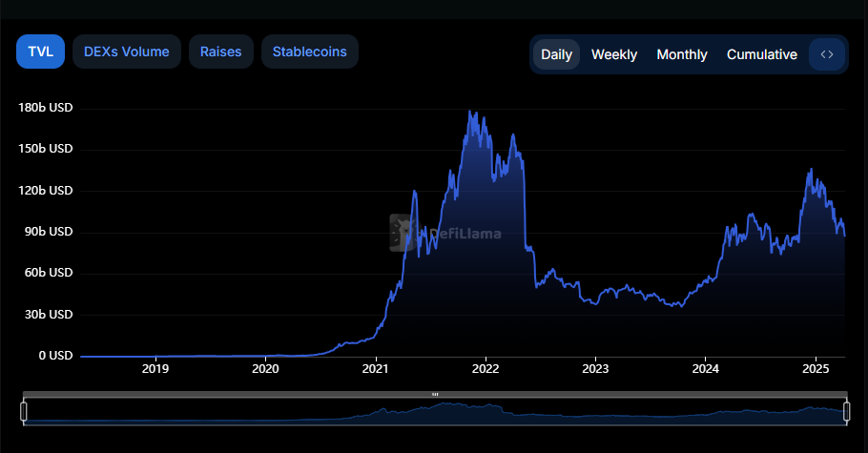Image resolution: width=868 pixels, height=453 pixels.
Task: Click the embed code icon button
Action: tap(826, 54)
